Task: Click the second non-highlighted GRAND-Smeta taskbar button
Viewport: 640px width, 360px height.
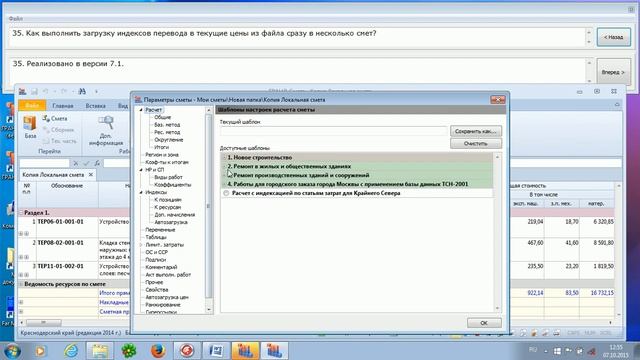Action: coord(274,351)
